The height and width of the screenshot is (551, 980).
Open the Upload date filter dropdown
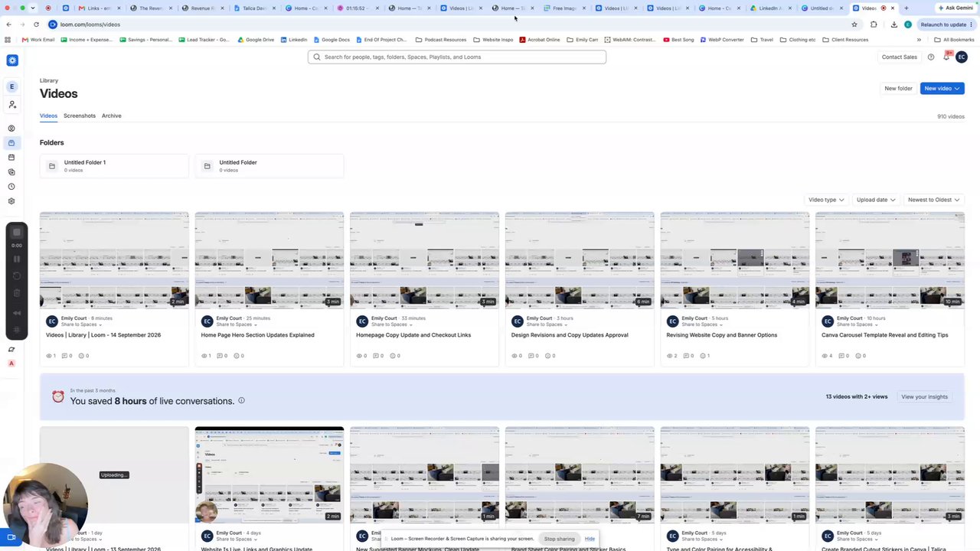tap(875, 200)
